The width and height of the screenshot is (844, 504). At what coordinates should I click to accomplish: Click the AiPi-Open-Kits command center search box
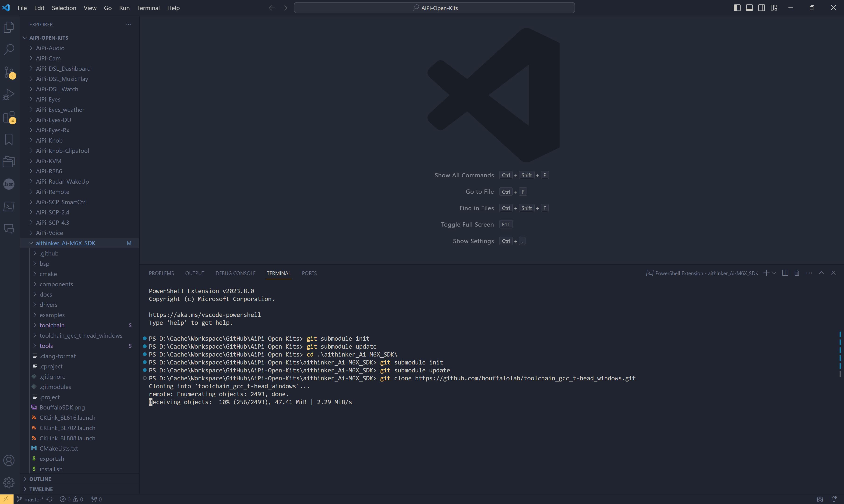[x=434, y=8]
